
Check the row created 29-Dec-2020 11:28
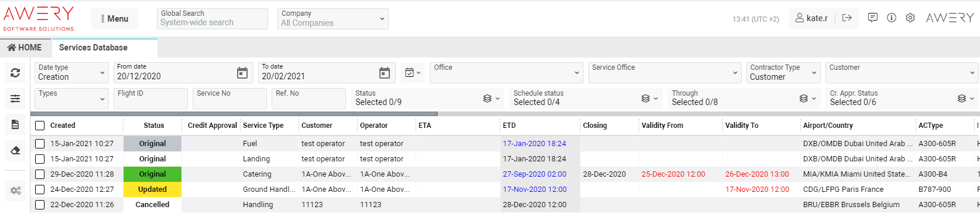(x=40, y=174)
